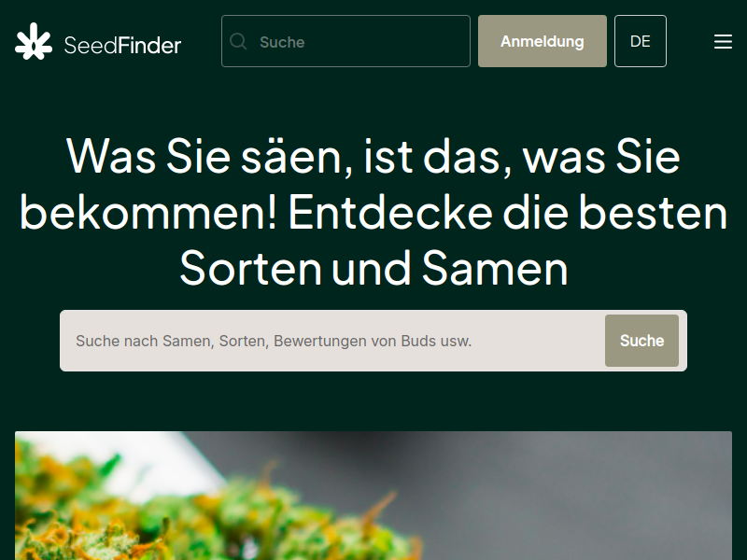
Task: Click the SeedFinder leaf logo icon
Action: click(x=34, y=42)
